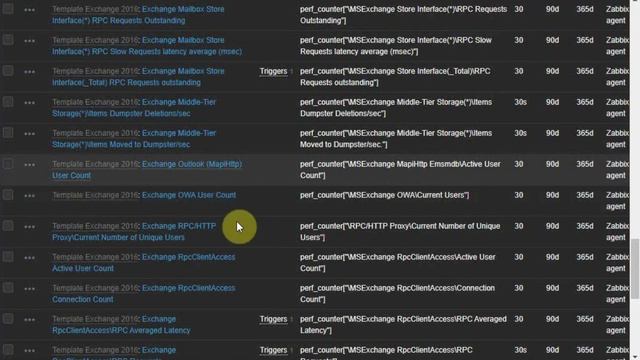Click the 90d history value in OWA User Count row

552,195
